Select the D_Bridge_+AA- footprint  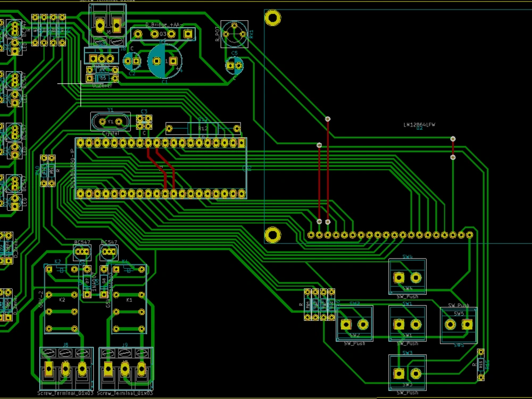pyautogui.click(x=163, y=34)
